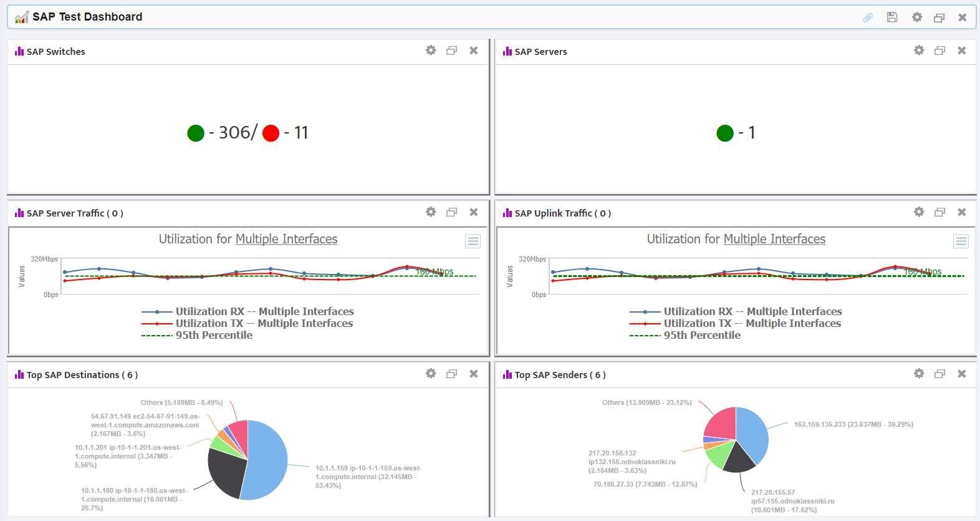The image size is (980, 521).
Task: Click the 11 down switches count
Action: [x=301, y=132]
